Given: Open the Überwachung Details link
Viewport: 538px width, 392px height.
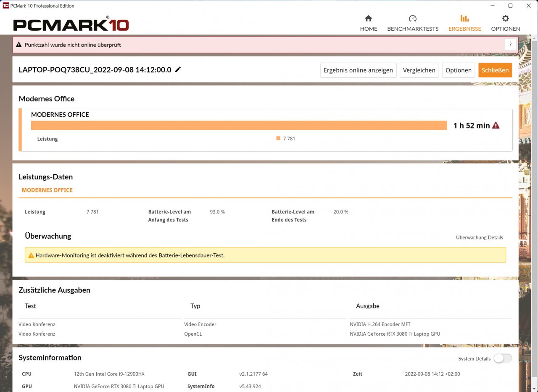Looking at the screenshot, I should click(x=480, y=237).
